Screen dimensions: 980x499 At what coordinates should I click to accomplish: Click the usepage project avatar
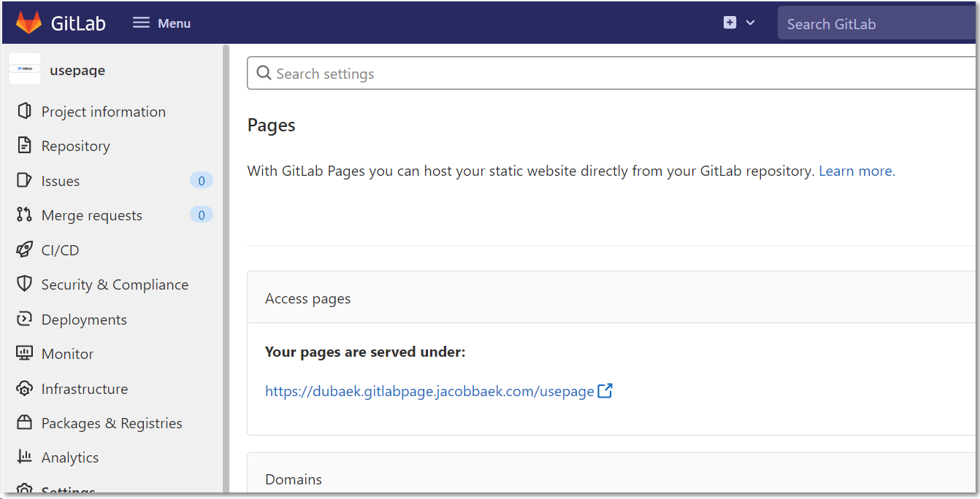click(x=25, y=69)
